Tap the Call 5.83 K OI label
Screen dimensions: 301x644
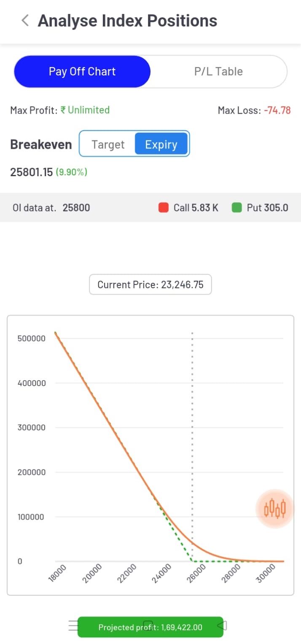[196, 207]
